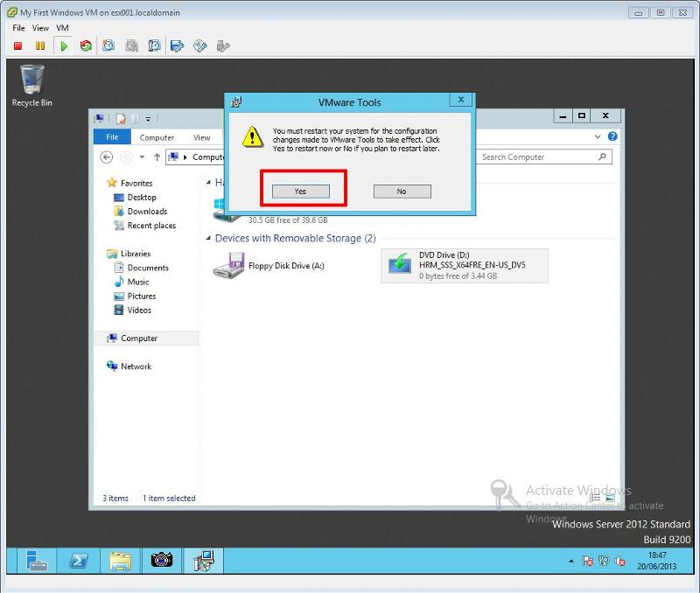Screen dimensions: 700x593
Task: Switch to the Explorer View ribbon tab
Action: (x=202, y=137)
